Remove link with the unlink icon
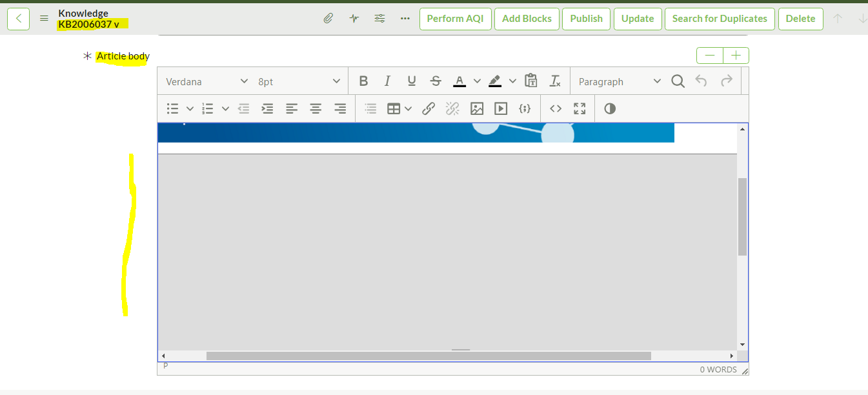 click(x=452, y=109)
